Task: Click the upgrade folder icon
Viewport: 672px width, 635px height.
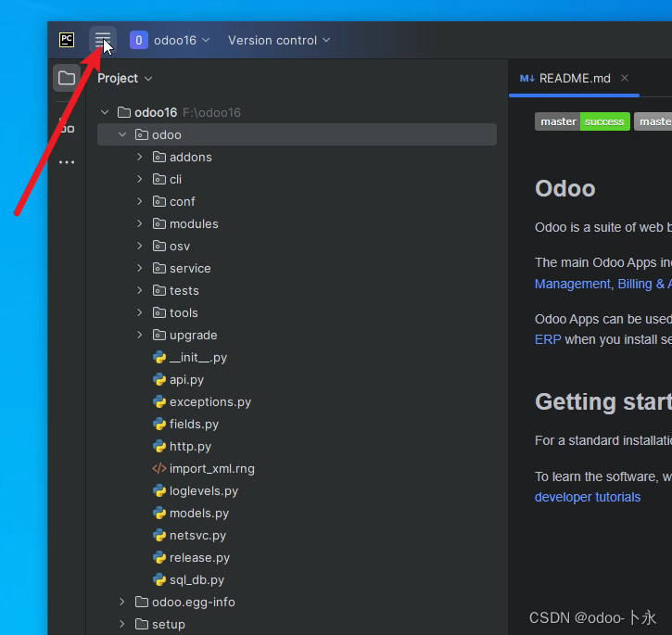Action: pos(159,336)
